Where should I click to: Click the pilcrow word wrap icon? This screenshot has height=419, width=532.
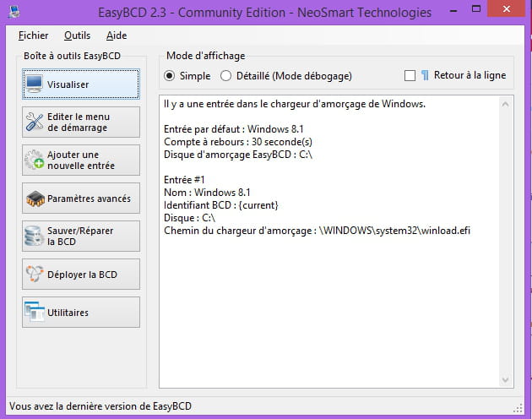click(x=425, y=75)
